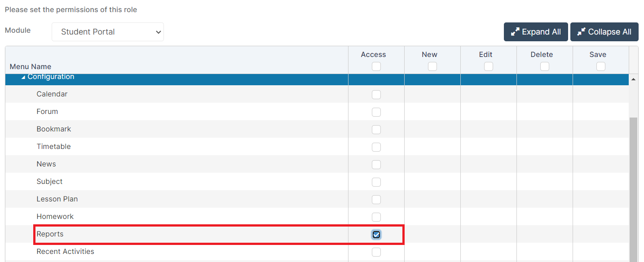644x262 pixels.
Task: Select the Bookmark menu row text
Action: click(54, 129)
